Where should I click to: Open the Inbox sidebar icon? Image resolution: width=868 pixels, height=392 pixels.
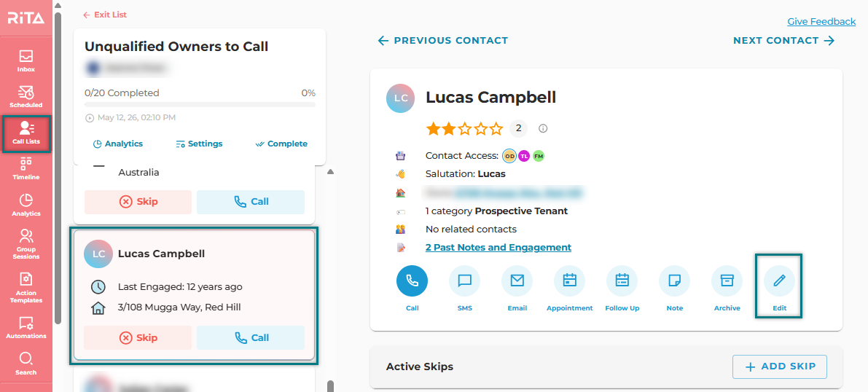point(26,61)
